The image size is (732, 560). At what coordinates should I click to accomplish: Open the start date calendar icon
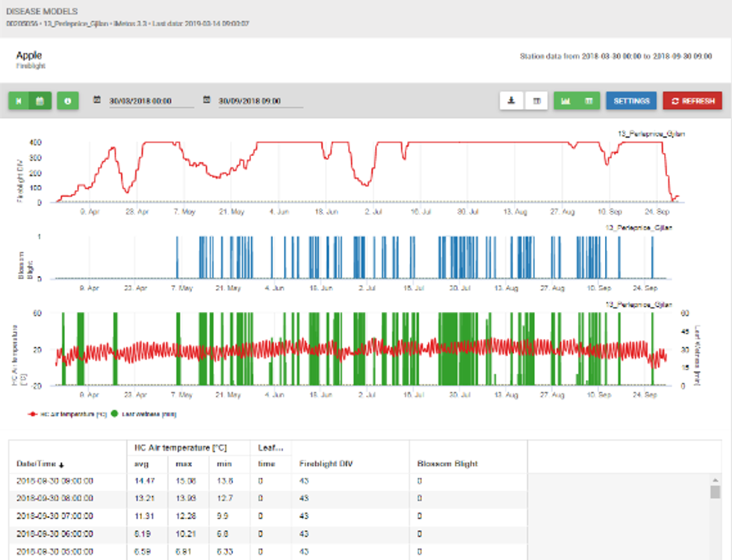click(97, 101)
